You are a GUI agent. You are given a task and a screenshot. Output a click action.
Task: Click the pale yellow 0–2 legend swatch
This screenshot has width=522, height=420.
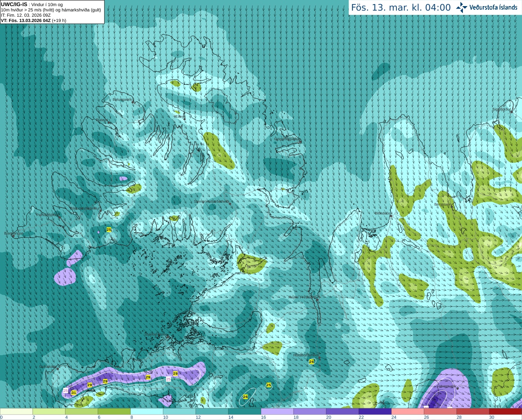tap(16, 411)
